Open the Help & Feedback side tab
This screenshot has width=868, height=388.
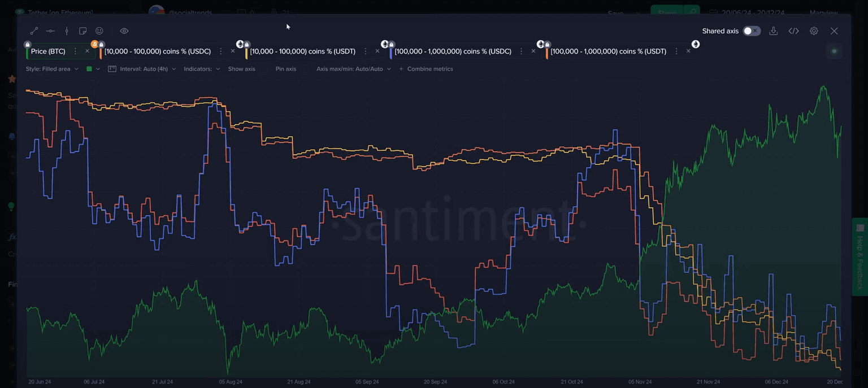point(860,256)
